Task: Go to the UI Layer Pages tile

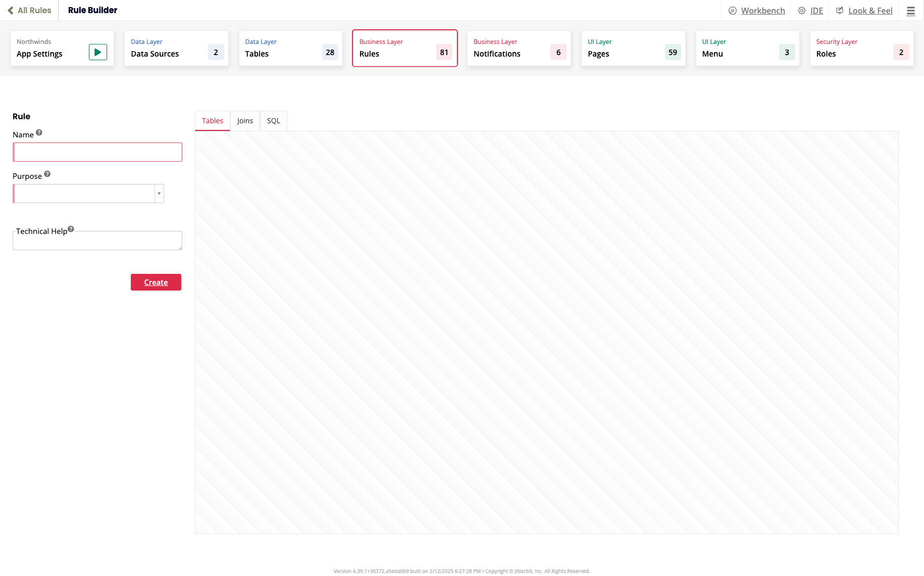Action: 633,49
